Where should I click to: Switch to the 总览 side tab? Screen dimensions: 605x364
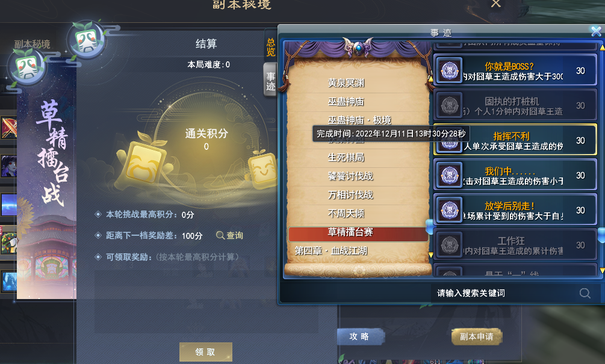271,48
